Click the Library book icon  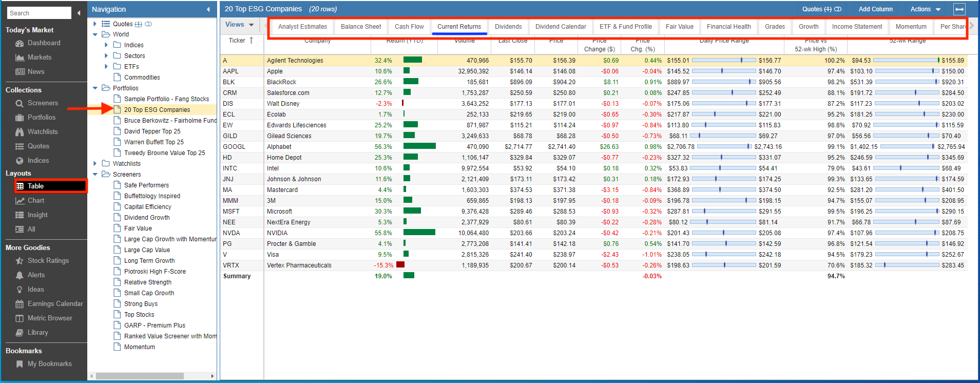[20, 333]
